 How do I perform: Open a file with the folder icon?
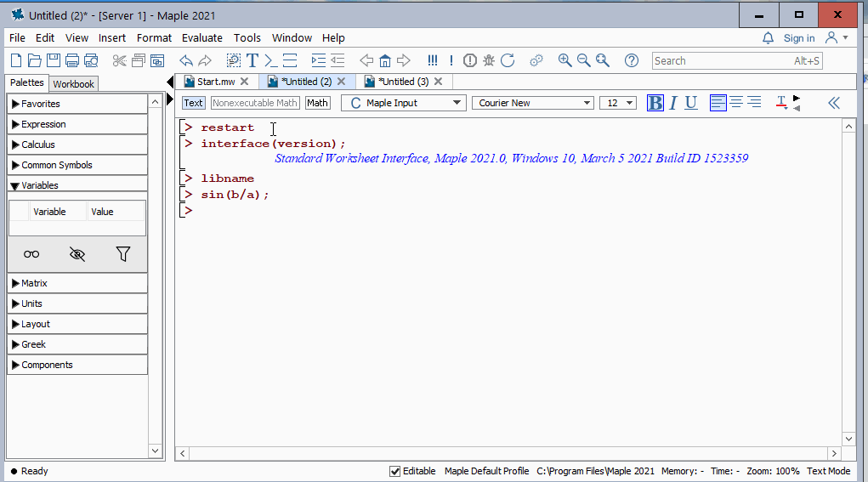pos(34,60)
